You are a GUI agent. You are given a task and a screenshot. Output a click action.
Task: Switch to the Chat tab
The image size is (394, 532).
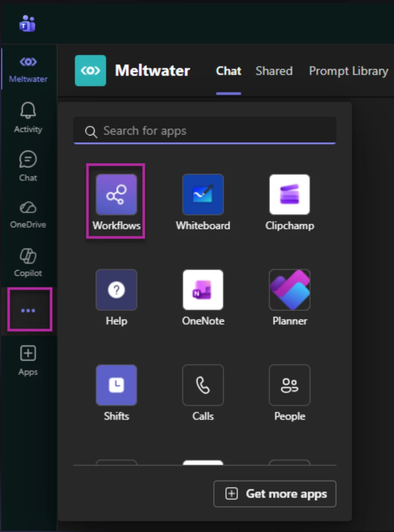pos(229,71)
